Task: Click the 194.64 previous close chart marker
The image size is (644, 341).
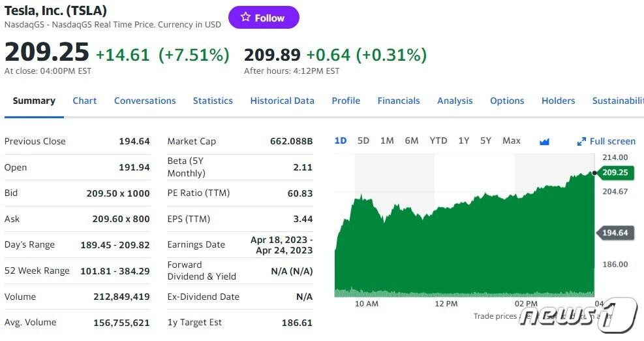Action: [x=615, y=233]
